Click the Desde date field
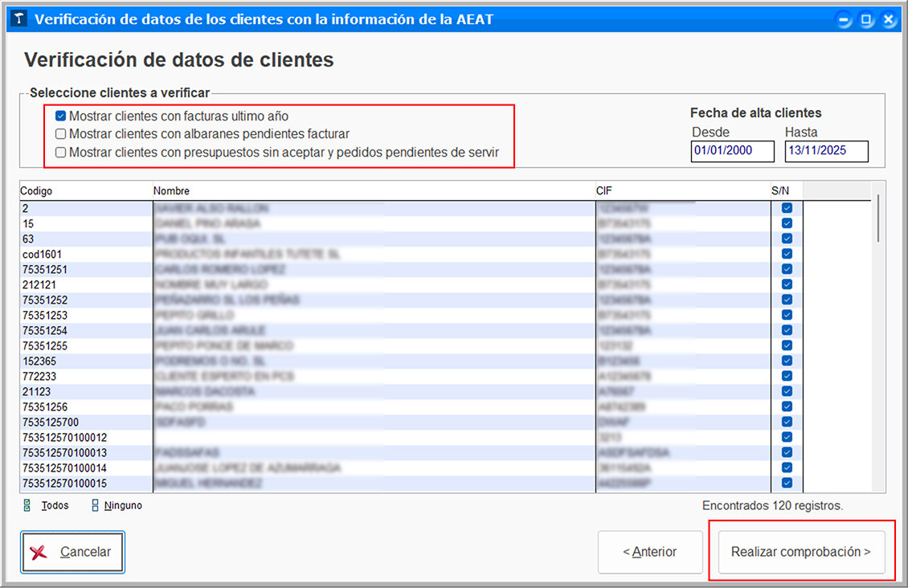This screenshot has height=588, width=908. [x=732, y=151]
